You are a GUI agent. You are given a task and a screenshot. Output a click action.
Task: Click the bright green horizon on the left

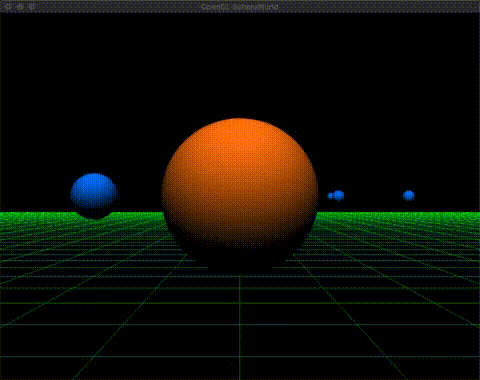tap(37, 217)
